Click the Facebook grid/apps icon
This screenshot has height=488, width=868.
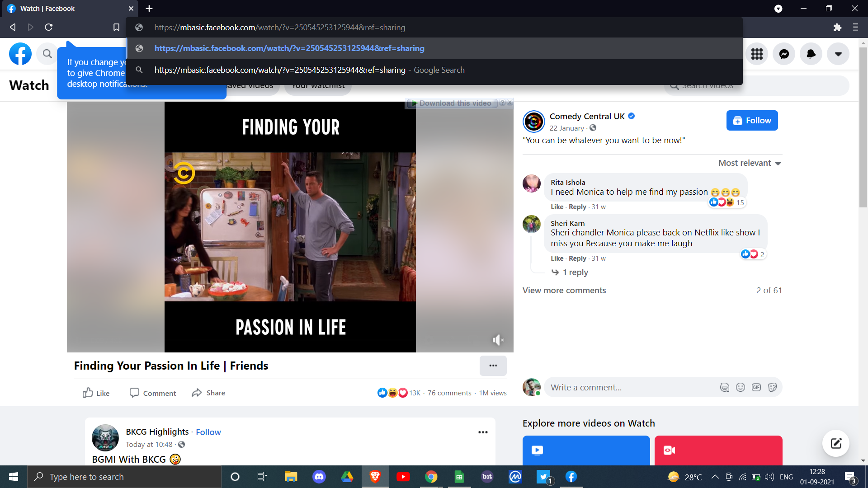click(757, 54)
